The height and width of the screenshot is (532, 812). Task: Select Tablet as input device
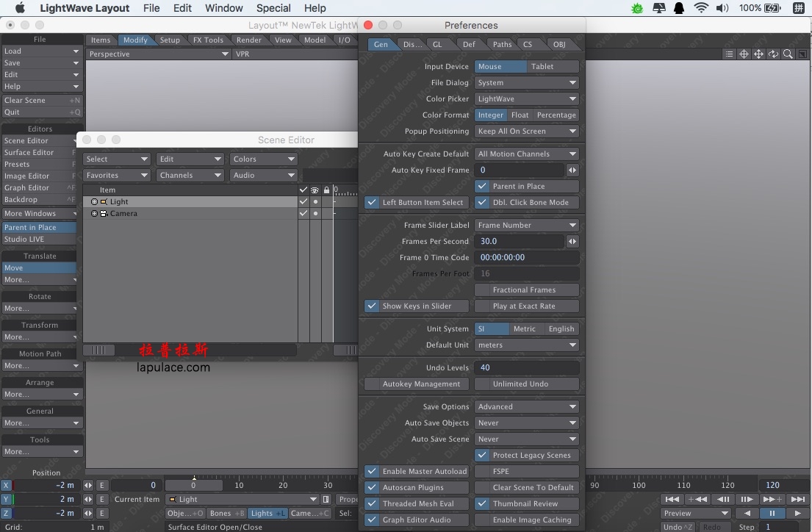pos(553,66)
